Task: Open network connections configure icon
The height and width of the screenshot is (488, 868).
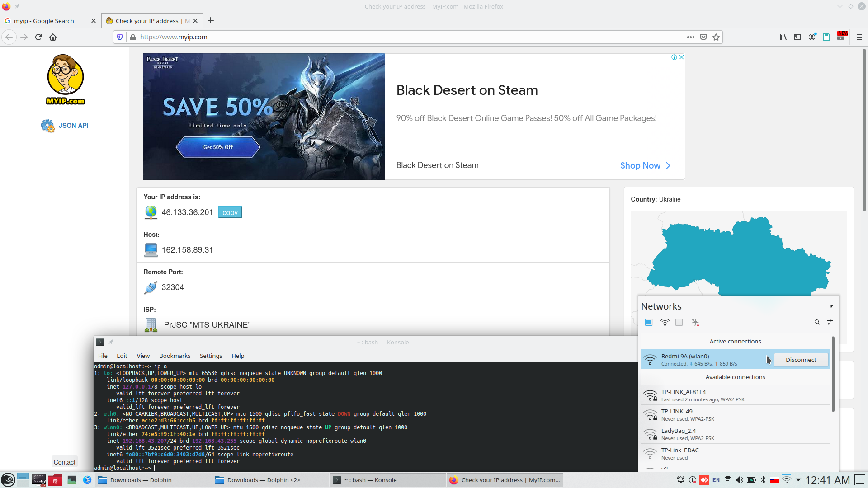Action: [830, 322]
